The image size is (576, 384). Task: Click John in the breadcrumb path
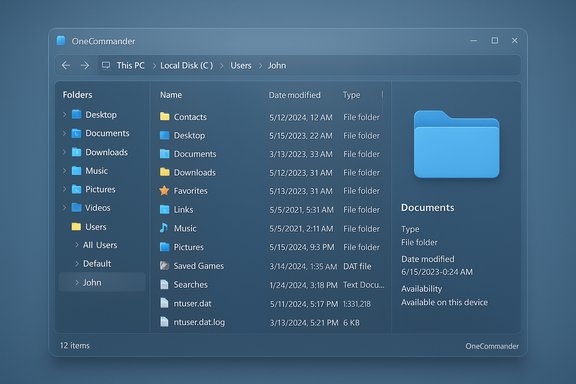(277, 65)
